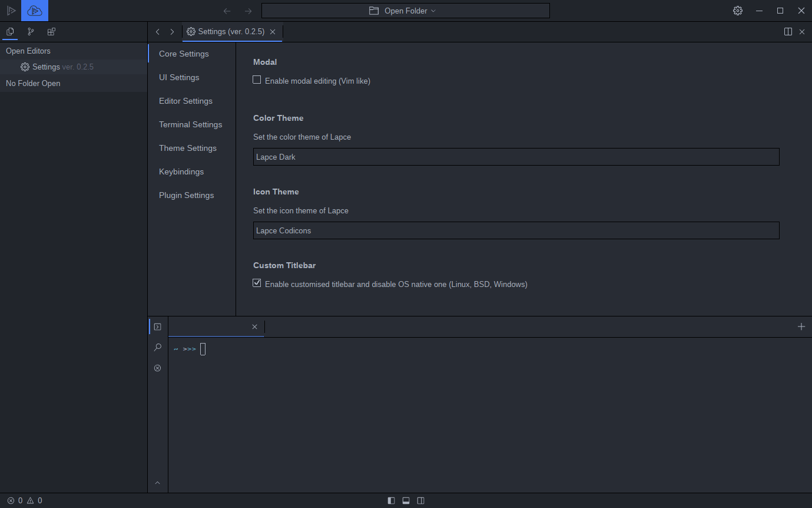
Task: Close the Settings tab
Action: [x=273, y=32]
